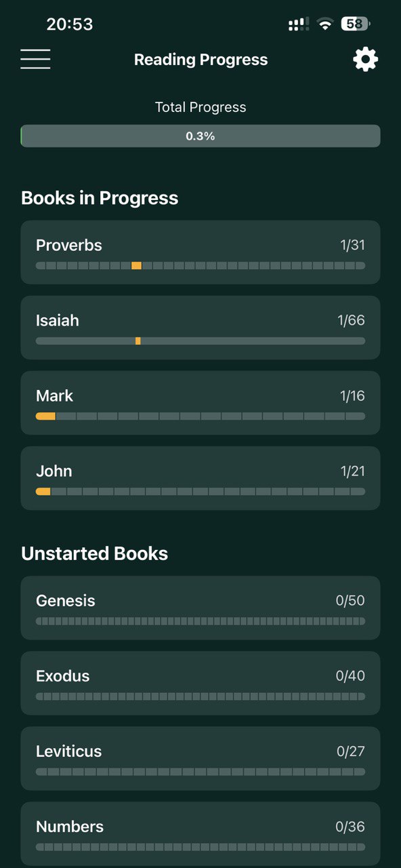This screenshot has height=868, width=401.
Task: Tap the Wi-Fi status icon
Action: click(324, 24)
